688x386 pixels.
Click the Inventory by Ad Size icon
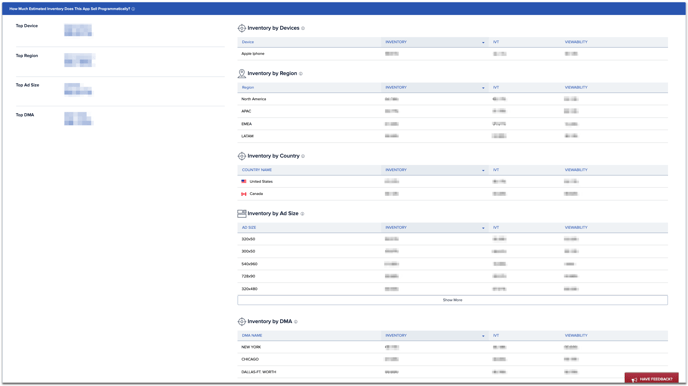click(241, 214)
